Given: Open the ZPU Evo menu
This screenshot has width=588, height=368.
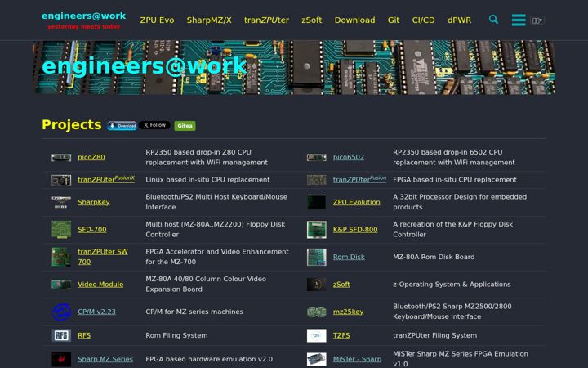Looking at the screenshot, I should 157,20.
